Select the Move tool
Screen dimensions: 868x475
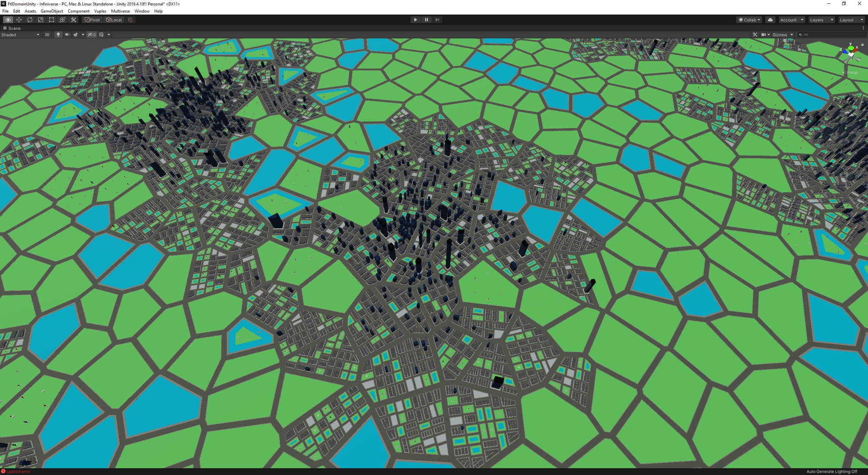click(19, 20)
